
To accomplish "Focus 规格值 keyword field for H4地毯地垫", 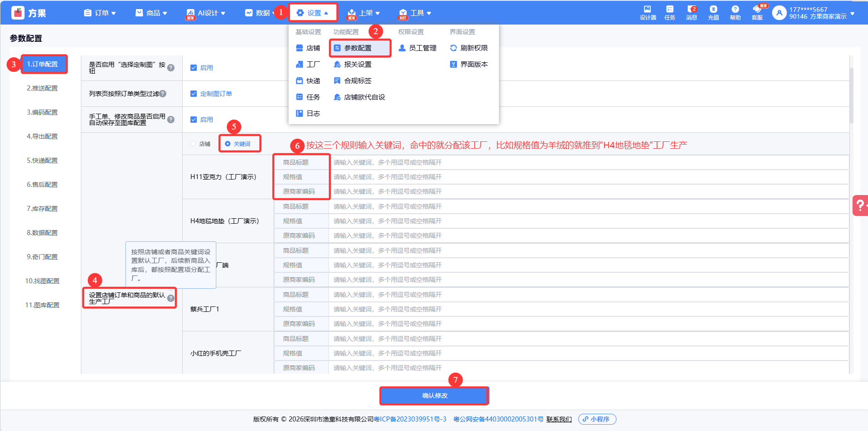I will [589, 221].
